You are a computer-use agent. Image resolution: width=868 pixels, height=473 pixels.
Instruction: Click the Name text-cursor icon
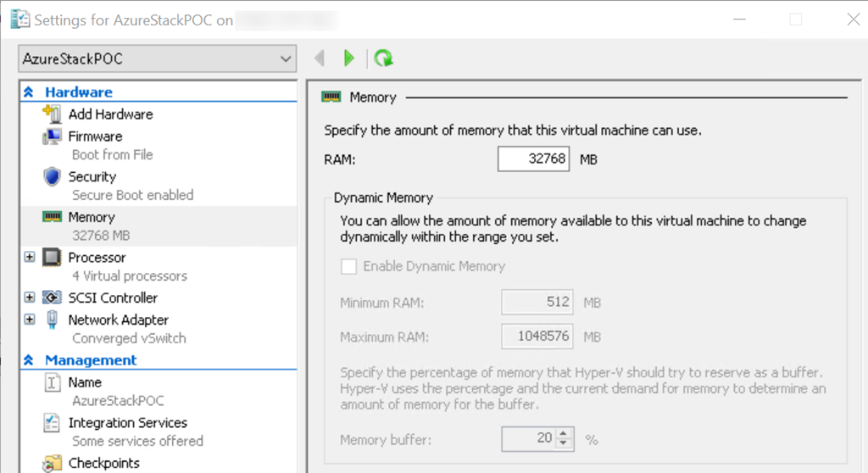coord(52,382)
